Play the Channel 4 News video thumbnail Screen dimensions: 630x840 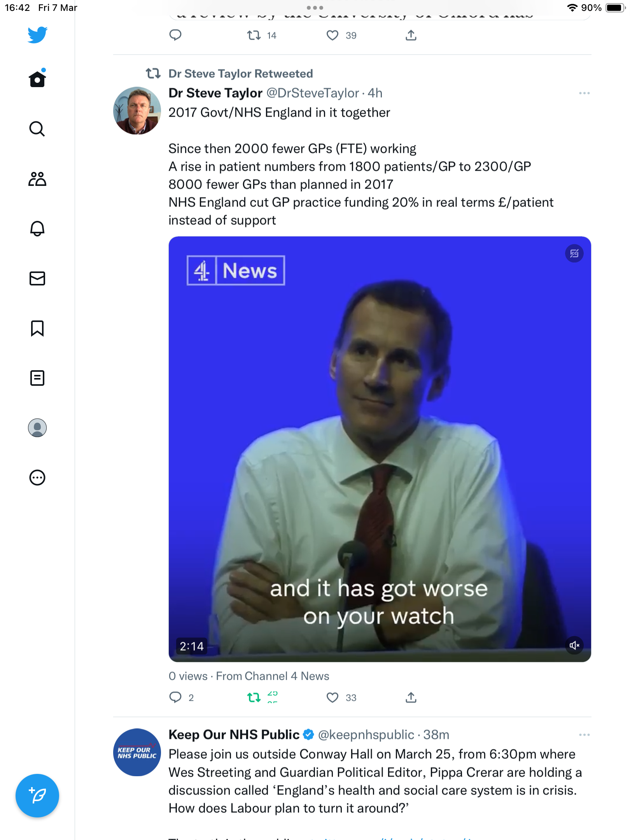pyautogui.click(x=380, y=449)
